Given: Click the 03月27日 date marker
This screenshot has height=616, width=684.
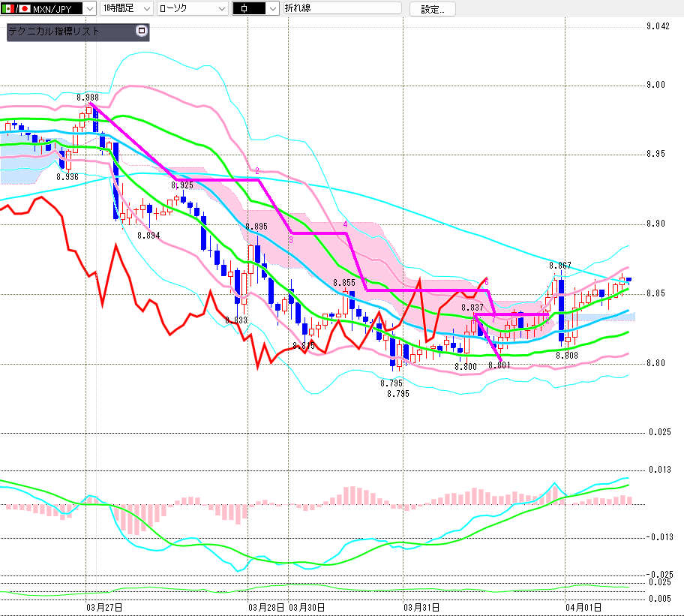Looking at the screenshot, I should coord(105,606).
